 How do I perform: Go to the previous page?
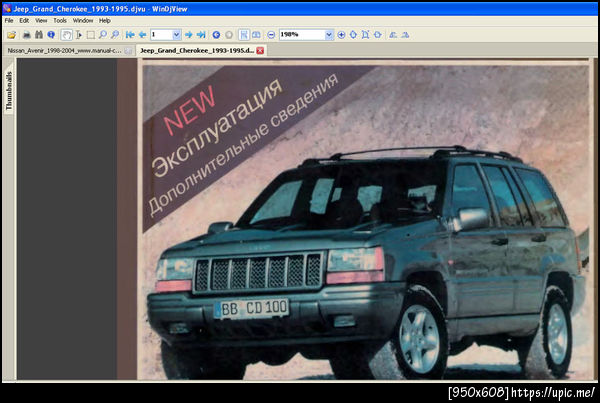[142, 35]
